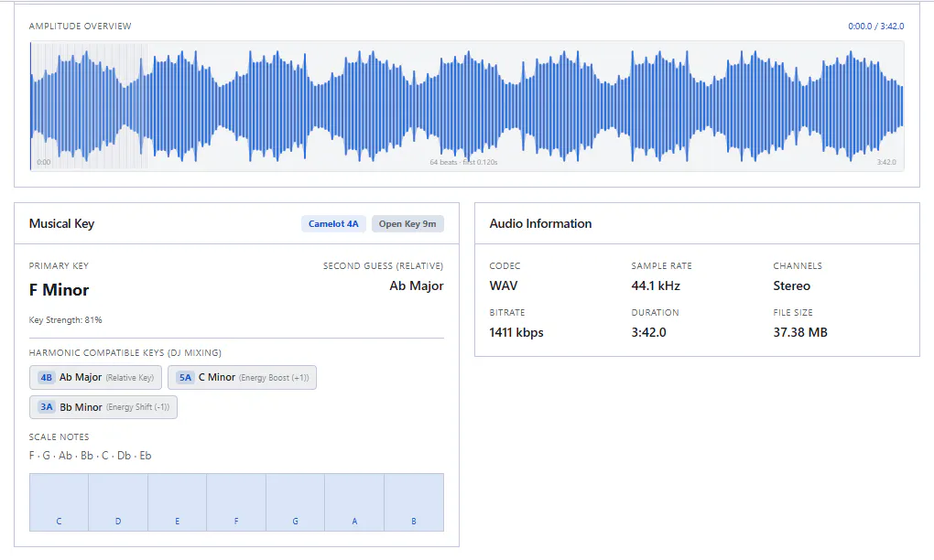Click the scale notes F G Ab list
This screenshot has width=934, height=560.
click(90, 456)
